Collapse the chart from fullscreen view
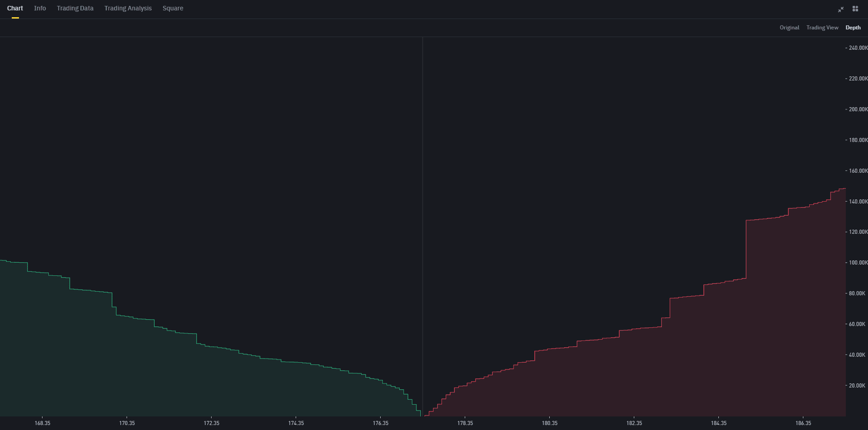868x430 pixels. (x=841, y=9)
